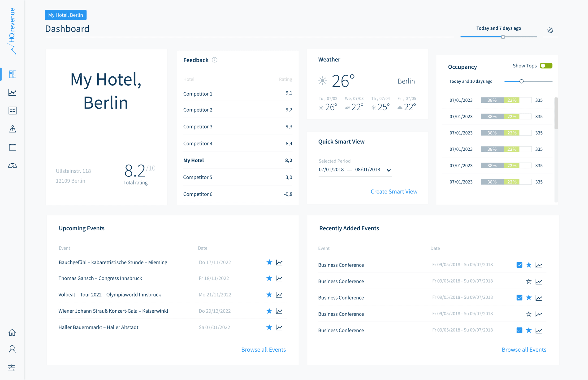Open the Feedback info tooltip
The width and height of the screenshot is (588, 380).
point(215,60)
